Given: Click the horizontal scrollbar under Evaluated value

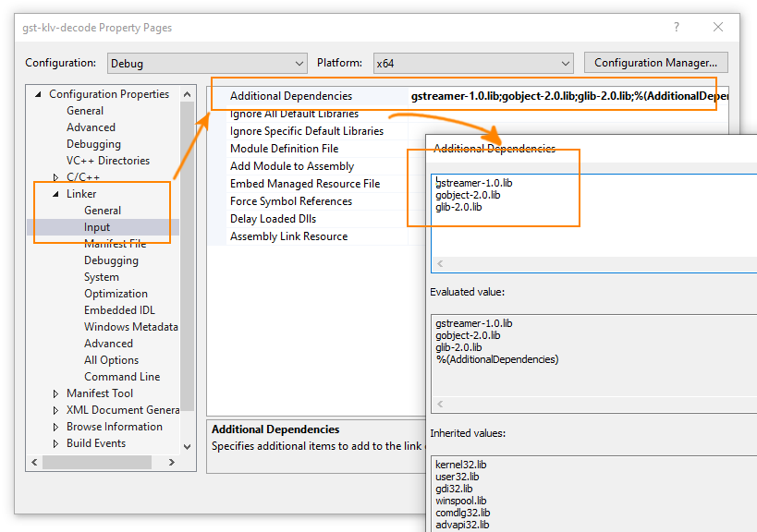Looking at the screenshot, I should pos(592,404).
